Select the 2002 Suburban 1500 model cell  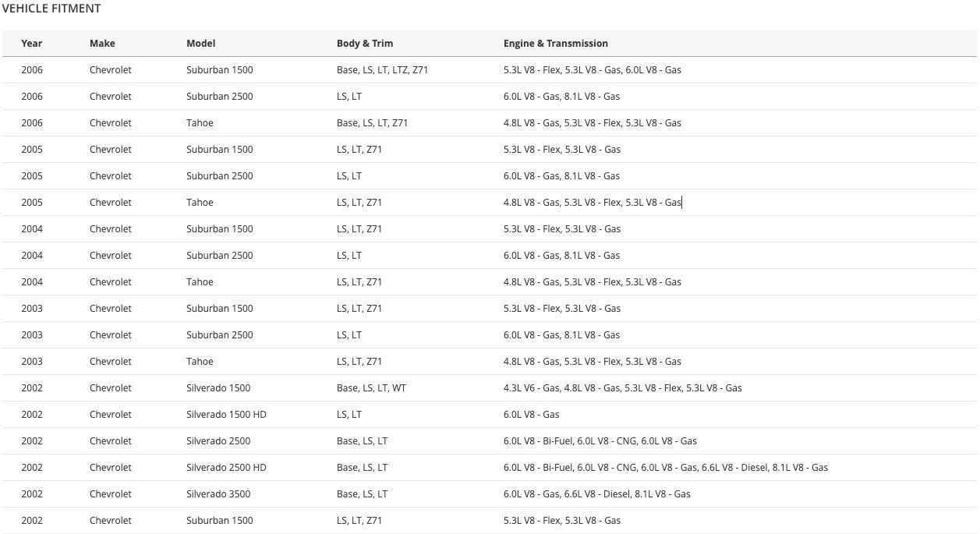219,521
